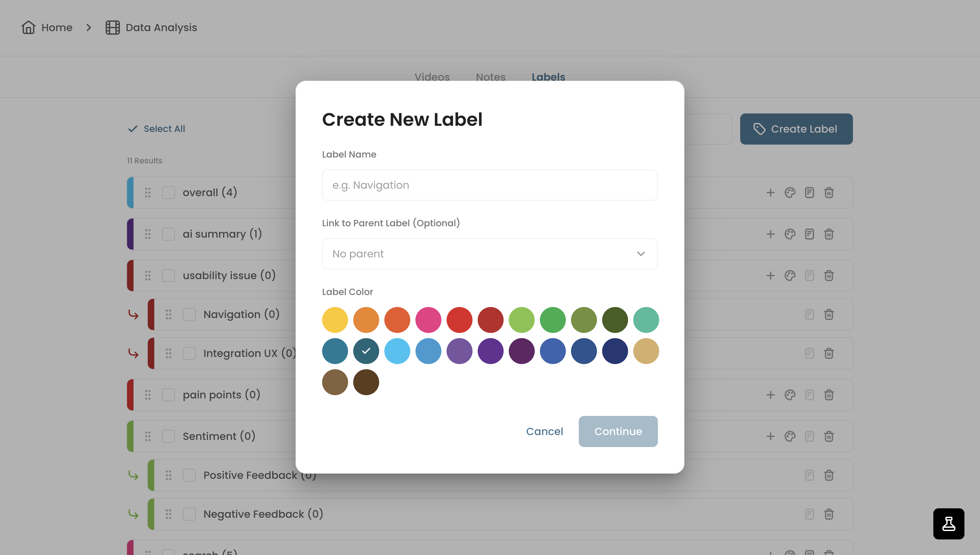Click the Home icon in breadcrumb
980x555 pixels.
[28, 28]
